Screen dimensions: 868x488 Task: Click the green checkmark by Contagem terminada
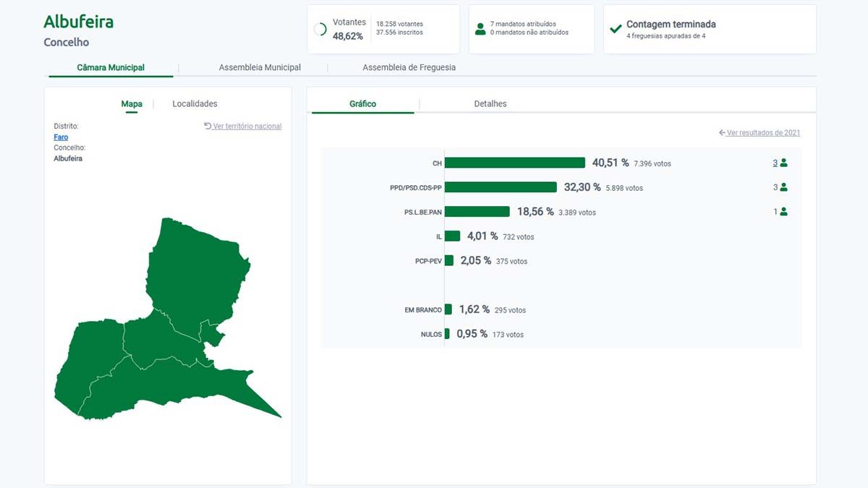616,29
